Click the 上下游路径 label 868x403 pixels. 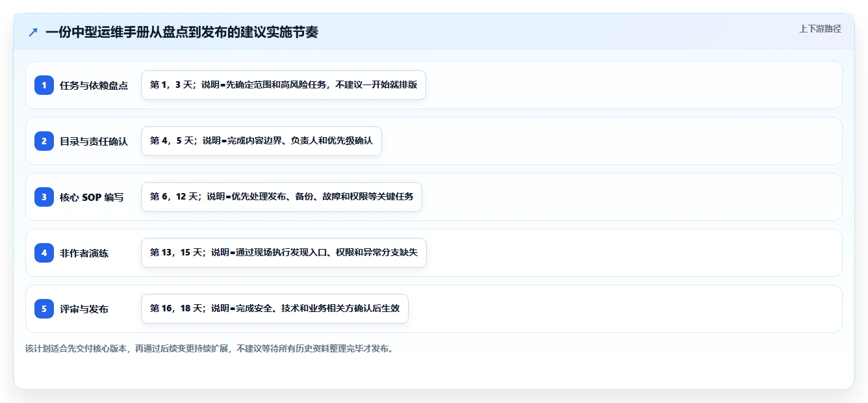820,29
